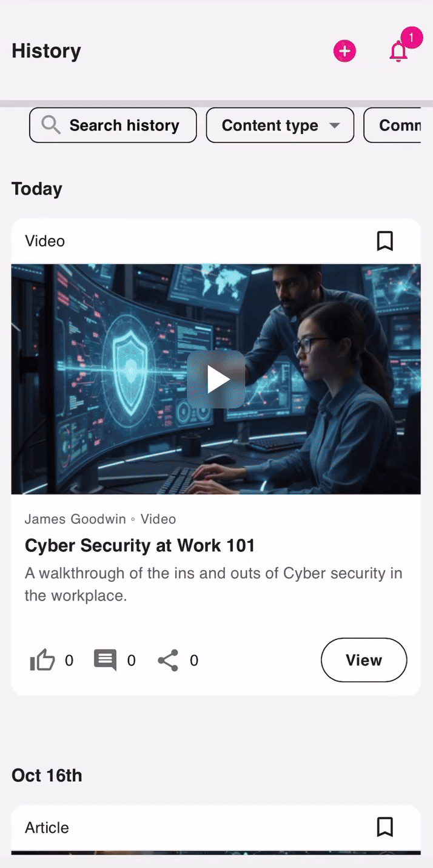The height and width of the screenshot is (868, 433).
Task: Click the like count beside thumbs up
Action: click(69, 660)
